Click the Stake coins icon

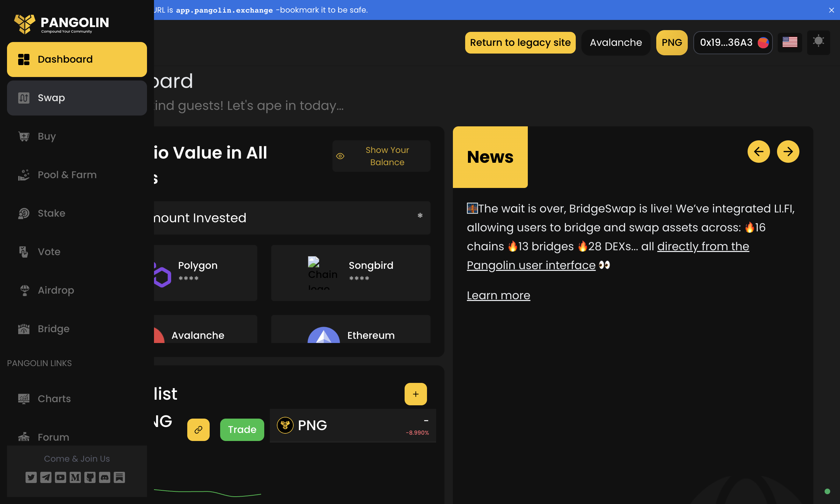point(24,213)
